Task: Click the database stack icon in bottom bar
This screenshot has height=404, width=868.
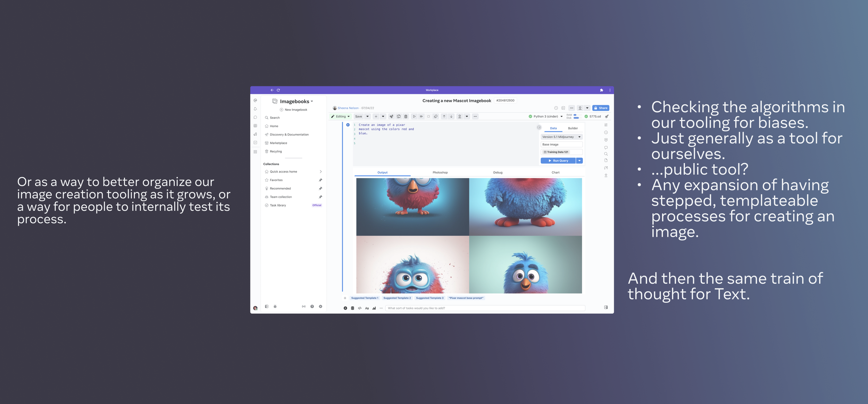Action: pyautogui.click(x=352, y=308)
